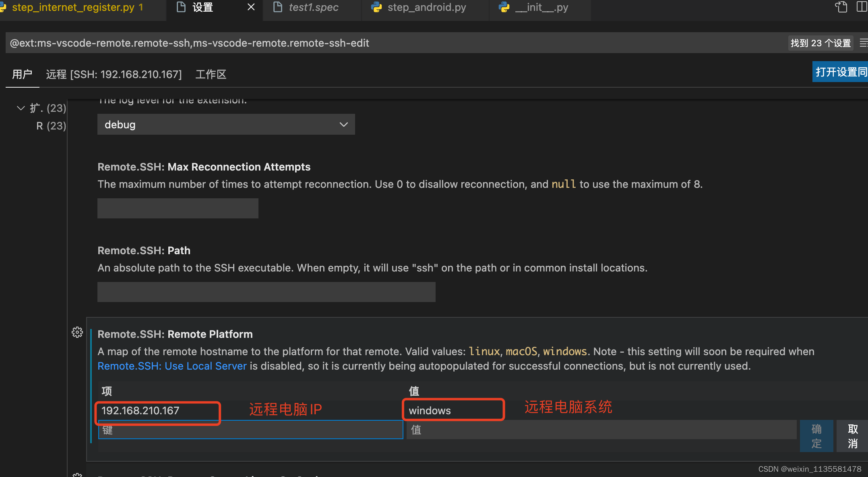Click the Python icon on step_internet_register.py tab

coord(4,7)
